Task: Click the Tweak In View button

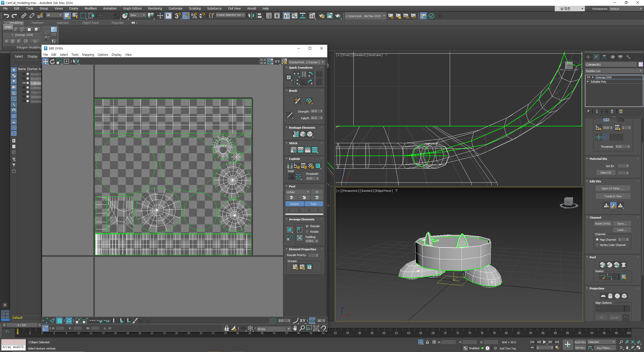Action: [613, 196]
